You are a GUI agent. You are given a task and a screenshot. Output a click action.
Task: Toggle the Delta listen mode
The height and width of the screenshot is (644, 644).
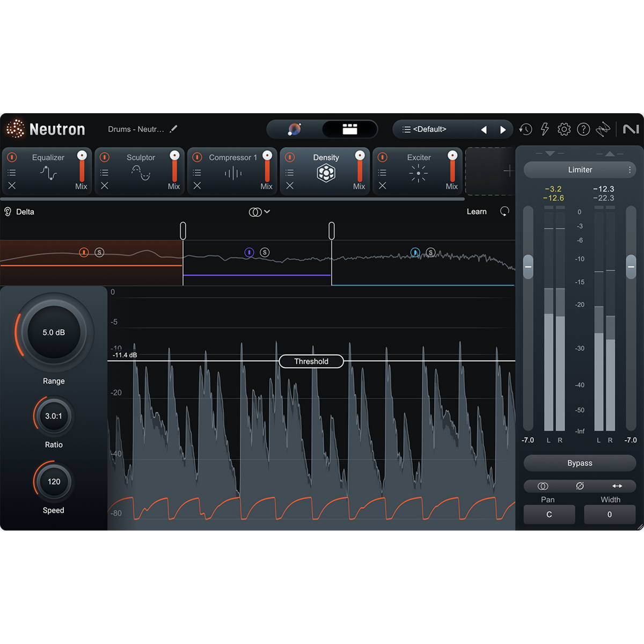pyautogui.click(x=19, y=212)
